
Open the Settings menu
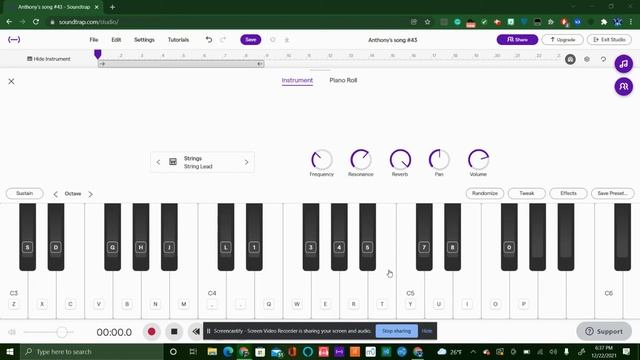[x=144, y=40]
